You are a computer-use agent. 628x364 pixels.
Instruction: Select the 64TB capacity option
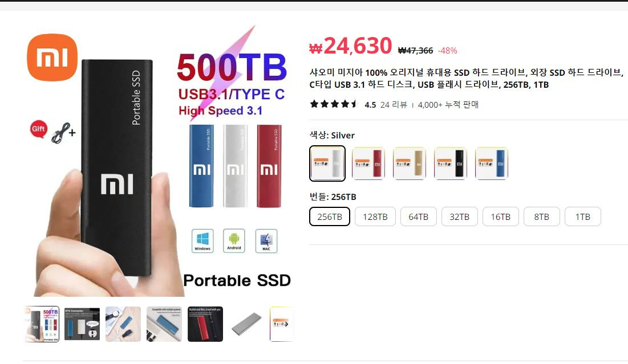419,216
